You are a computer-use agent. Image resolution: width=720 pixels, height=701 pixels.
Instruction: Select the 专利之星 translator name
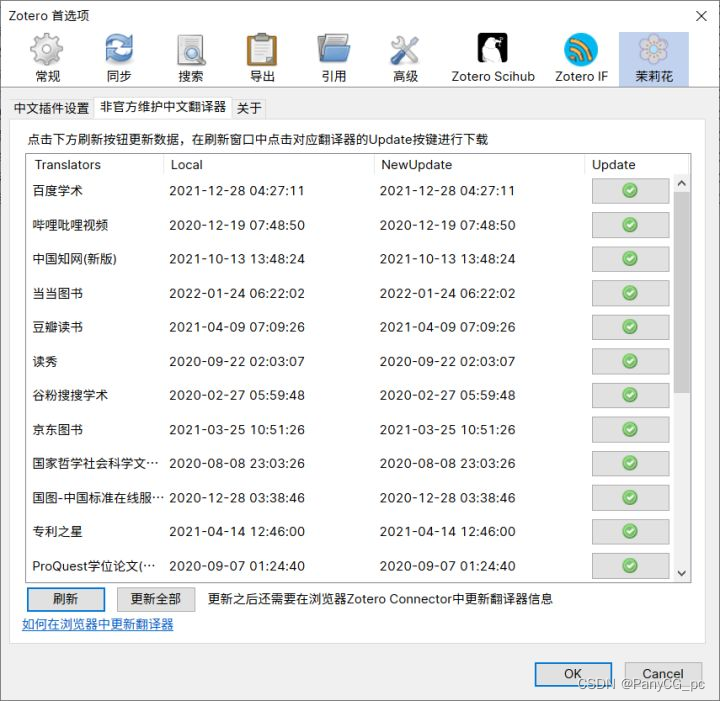[x=57, y=532]
